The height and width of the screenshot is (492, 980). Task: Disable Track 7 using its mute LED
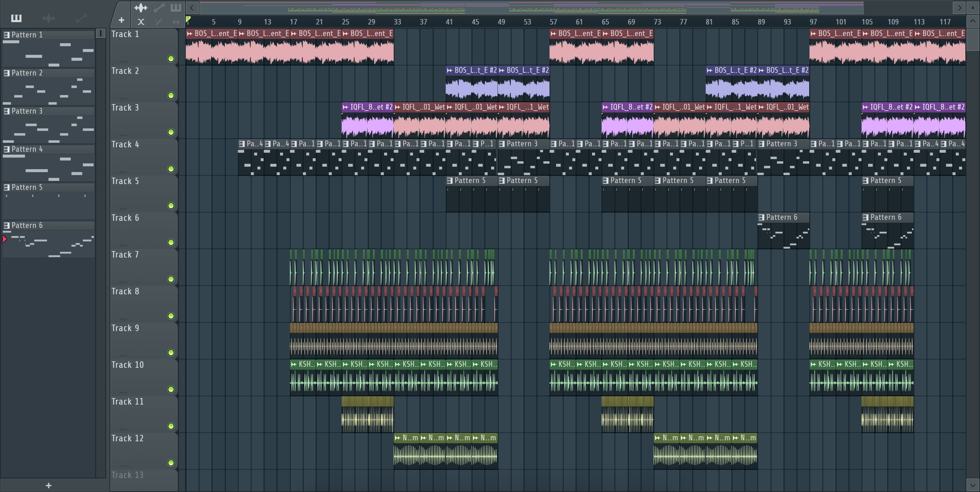tap(171, 279)
